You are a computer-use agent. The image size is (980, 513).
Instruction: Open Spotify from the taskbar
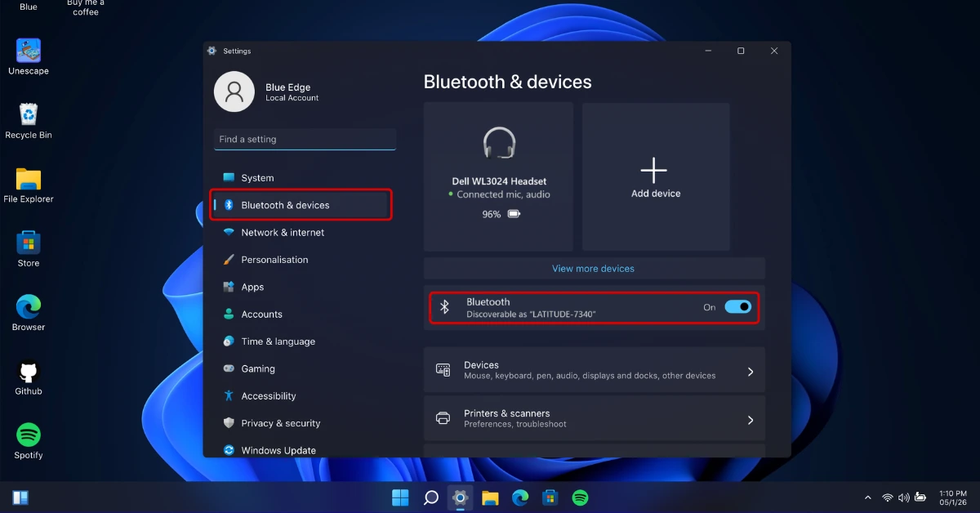[580, 497]
